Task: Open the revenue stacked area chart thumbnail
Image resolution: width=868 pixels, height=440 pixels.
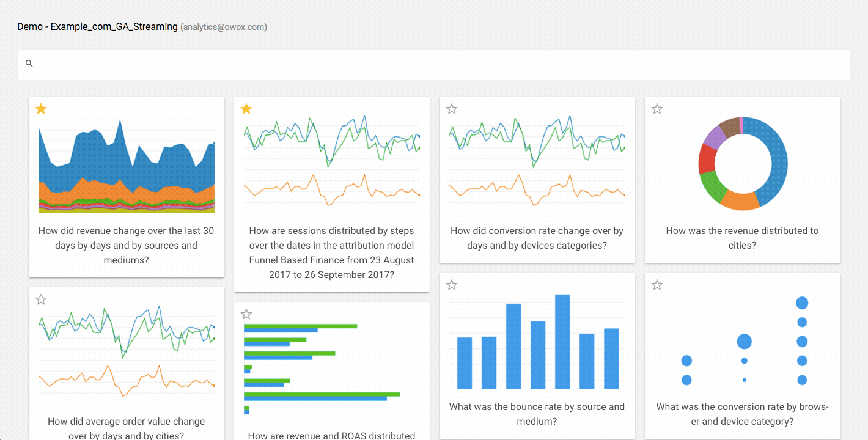Action: [126, 165]
